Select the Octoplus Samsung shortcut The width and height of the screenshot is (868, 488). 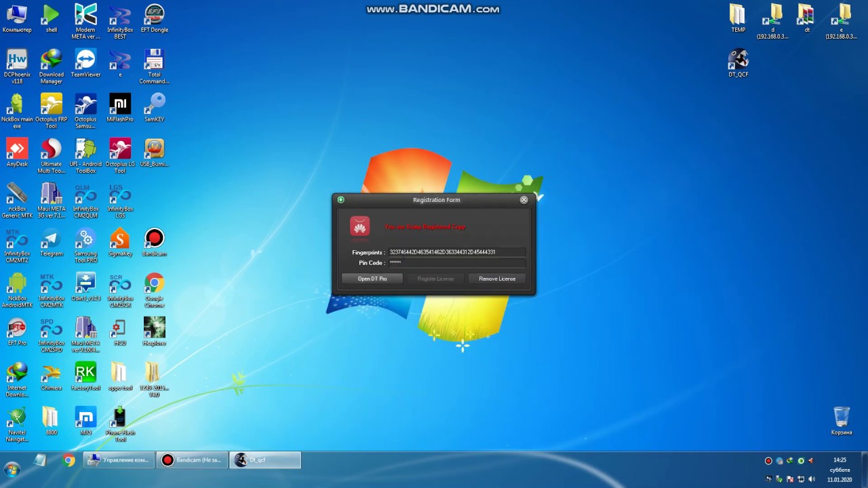click(85, 111)
